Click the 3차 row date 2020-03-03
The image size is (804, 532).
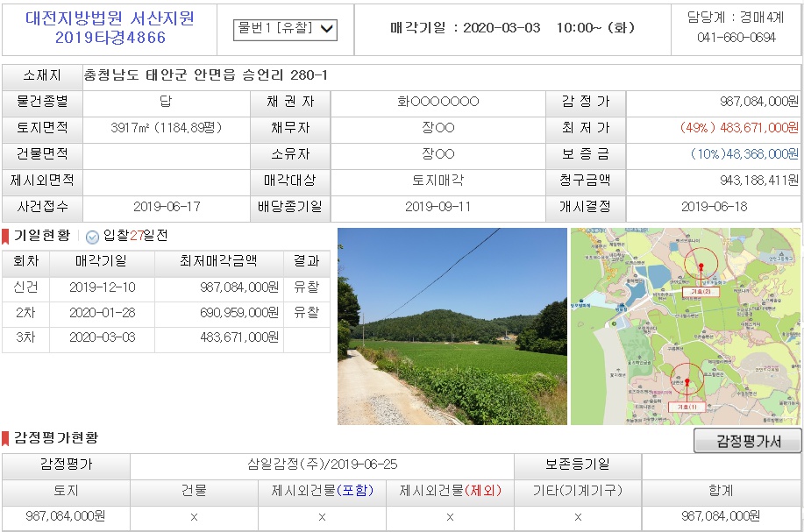[x=103, y=337]
